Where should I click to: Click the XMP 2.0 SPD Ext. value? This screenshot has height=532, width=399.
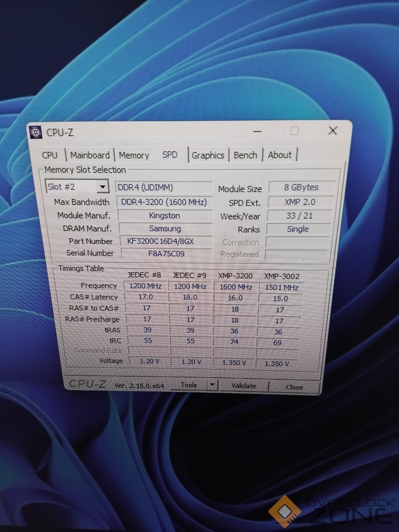tap(300, 202)
